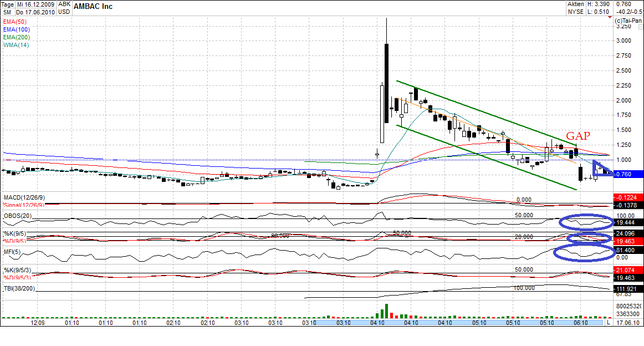Click the NYSE exchange label
Viewport: 644px width, 346px height.
575,12
